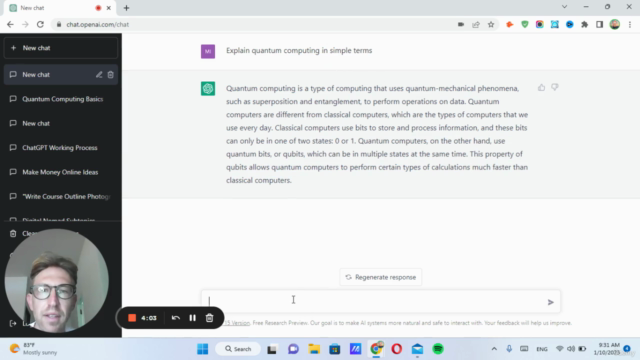The image size is (640, 360).
Task: Go forward in browser history
Action: tap(25, 24)
